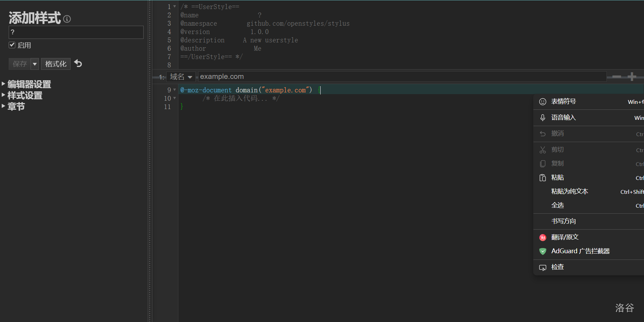Click the AdGuard shield icon
The height and width of the screenshot is (322, 644).
coord(542,251)
